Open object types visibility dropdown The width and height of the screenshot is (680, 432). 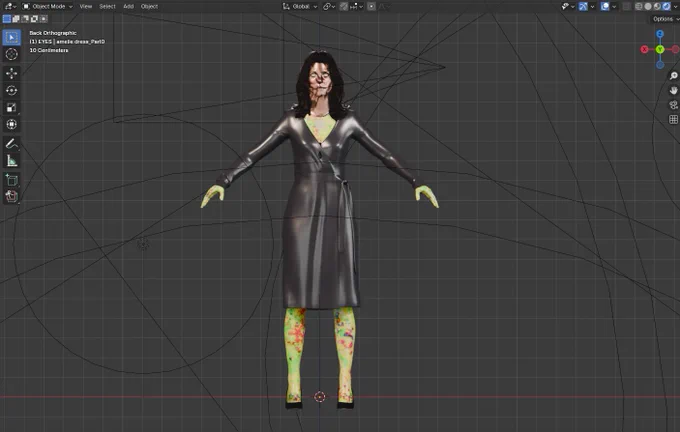[x=568, y=6]
